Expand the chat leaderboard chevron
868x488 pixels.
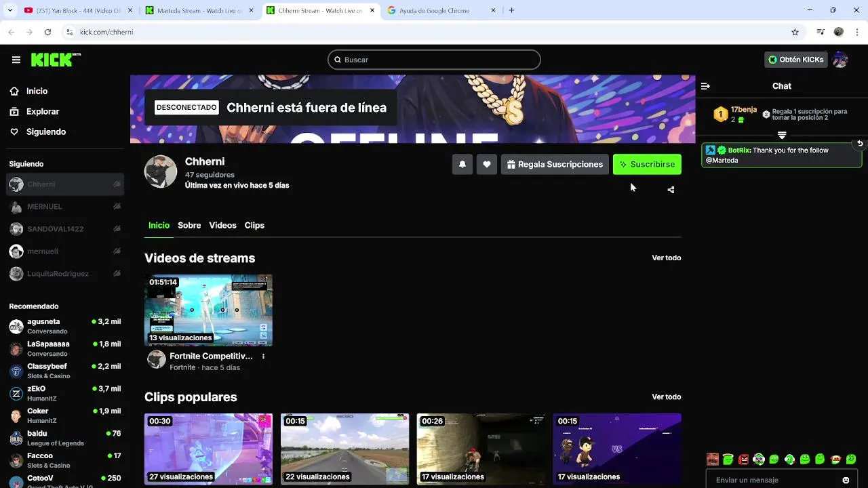782,136
